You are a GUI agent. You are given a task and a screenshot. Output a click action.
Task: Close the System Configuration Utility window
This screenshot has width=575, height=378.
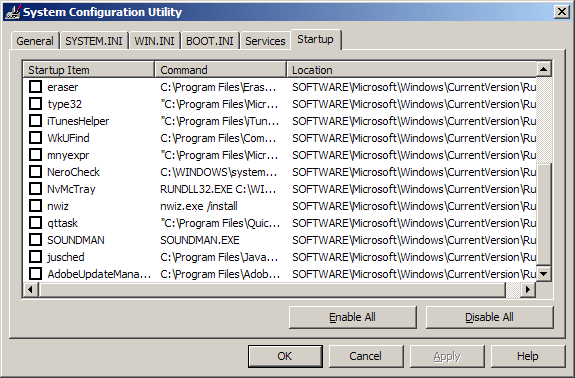561,12
